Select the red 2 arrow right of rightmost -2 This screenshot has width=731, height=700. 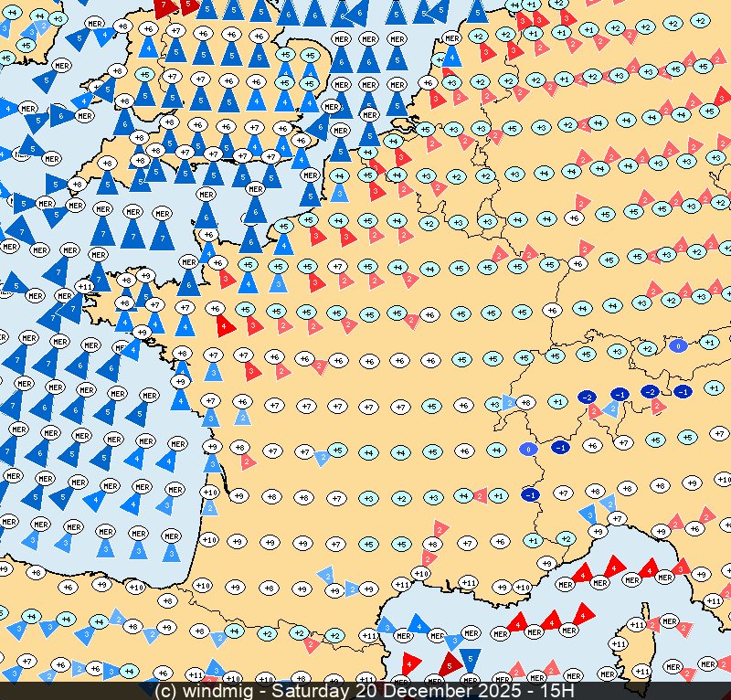point(658,407)
